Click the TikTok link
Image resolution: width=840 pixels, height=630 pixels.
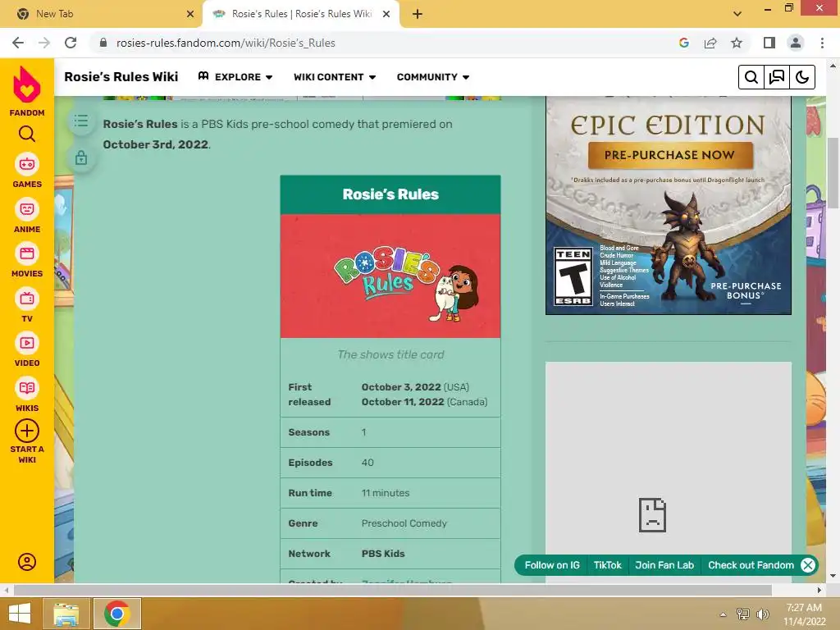[608, 565]
